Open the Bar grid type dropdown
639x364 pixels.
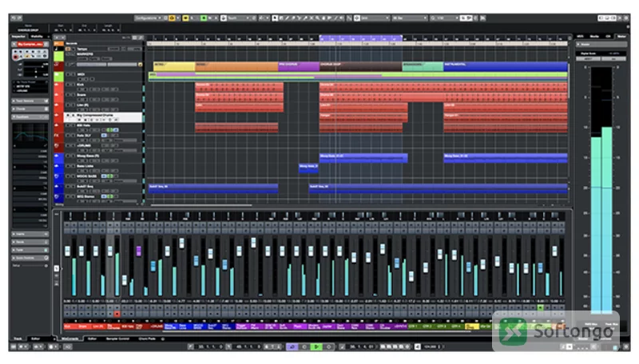[x=410, y=18]
